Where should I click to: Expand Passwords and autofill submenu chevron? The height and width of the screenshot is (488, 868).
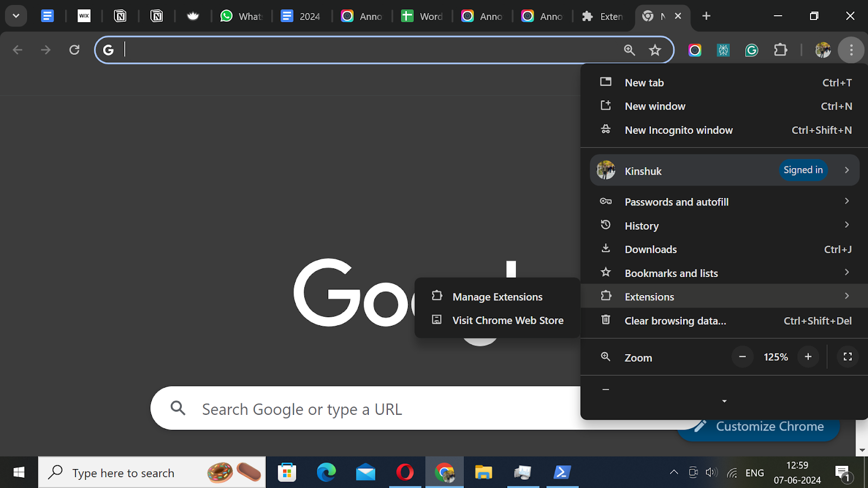[847, 201]
